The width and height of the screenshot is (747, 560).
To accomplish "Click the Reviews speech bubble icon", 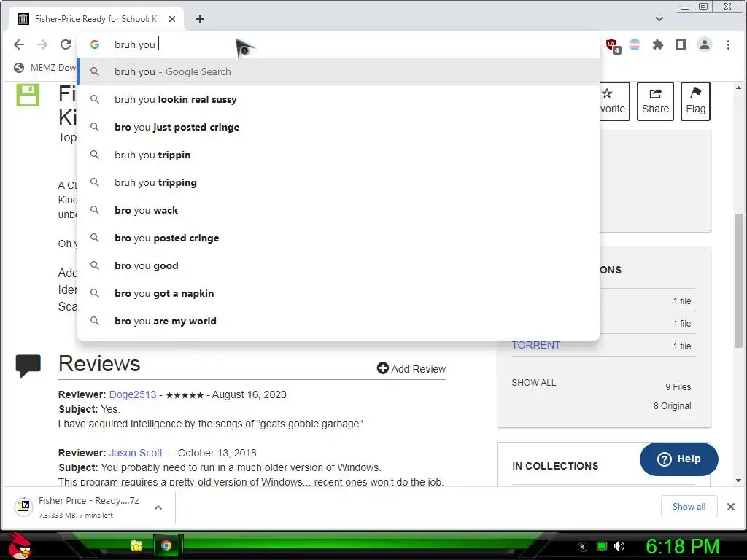I will [28, 366].
